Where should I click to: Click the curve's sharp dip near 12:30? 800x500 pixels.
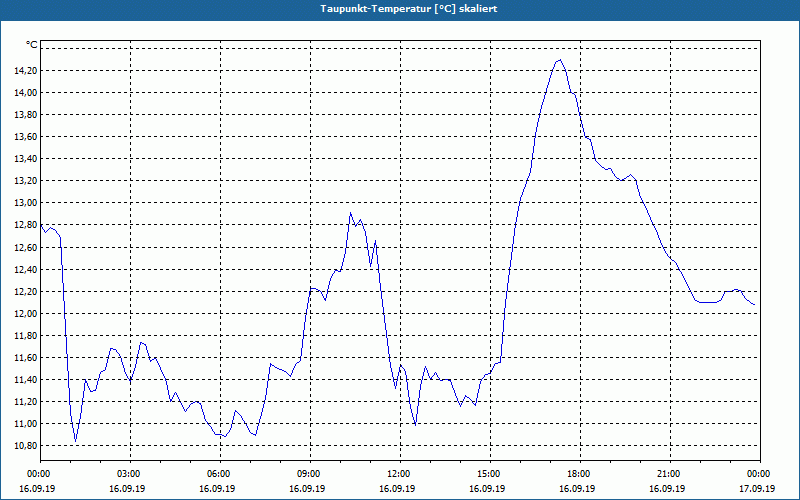[415, 424]
